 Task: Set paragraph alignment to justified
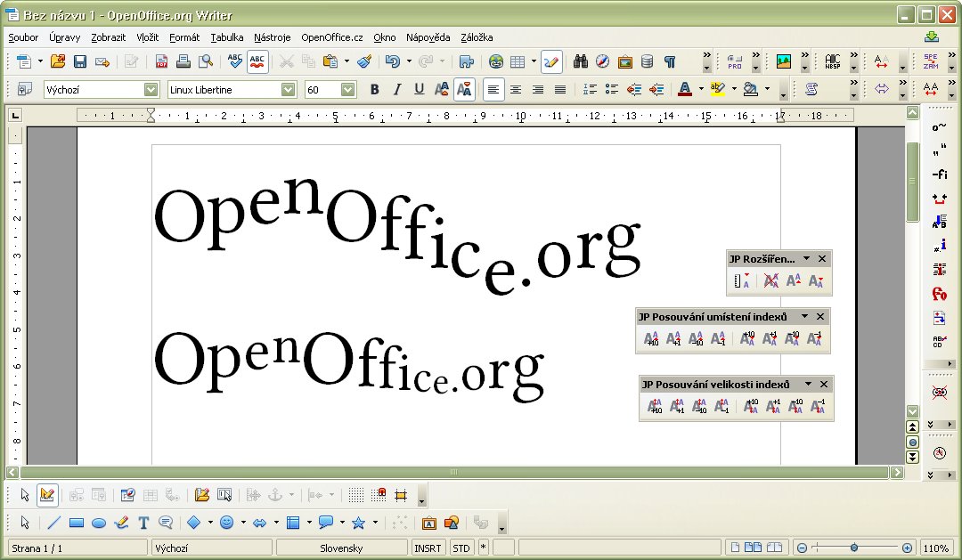[560, 90]
